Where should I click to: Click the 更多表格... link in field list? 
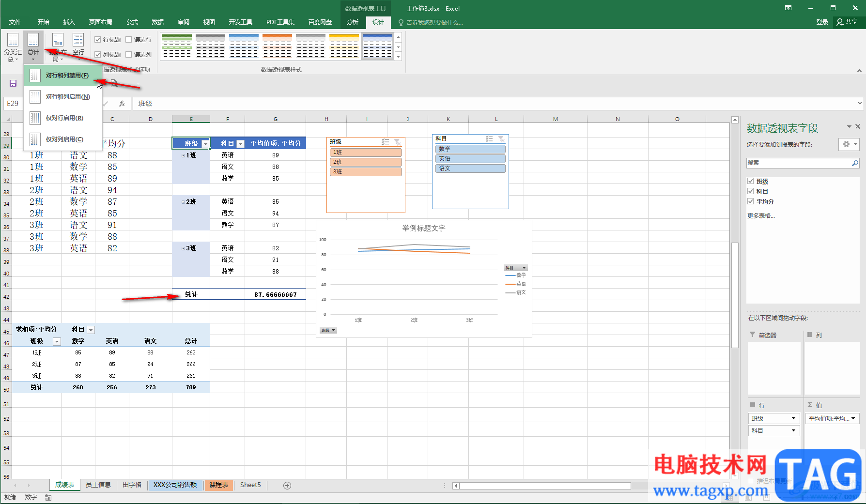click(761, 216)
